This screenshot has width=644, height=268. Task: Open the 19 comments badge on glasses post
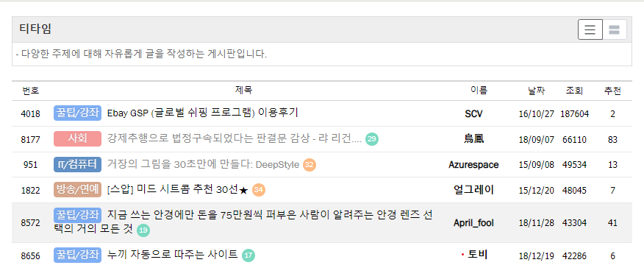tap(143, 230)
